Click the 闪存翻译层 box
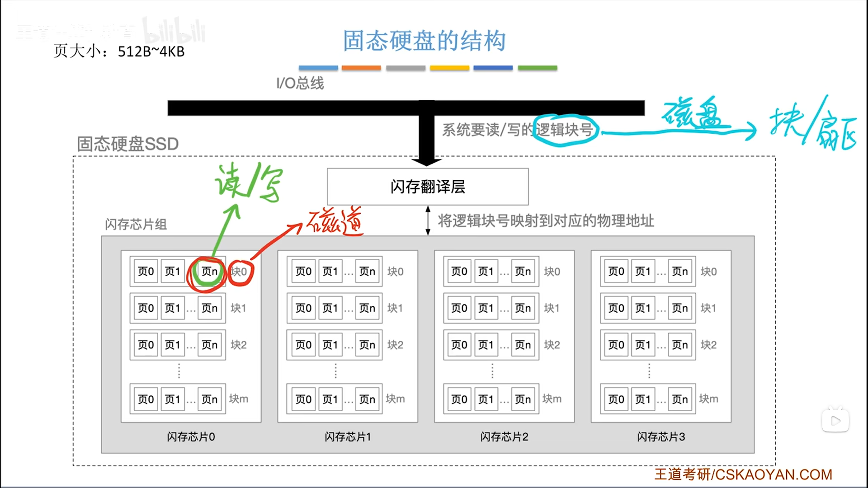This screenshot has width=868, height=488. coord(427,187)
